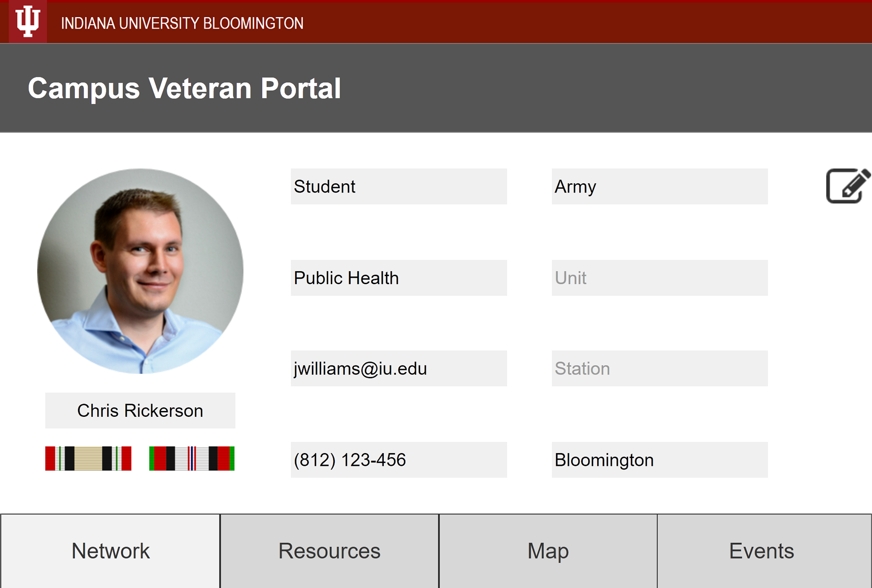Click the Indiana University trident logo
This screenshot has height=588, width=872.
click(x=28, y=22)
